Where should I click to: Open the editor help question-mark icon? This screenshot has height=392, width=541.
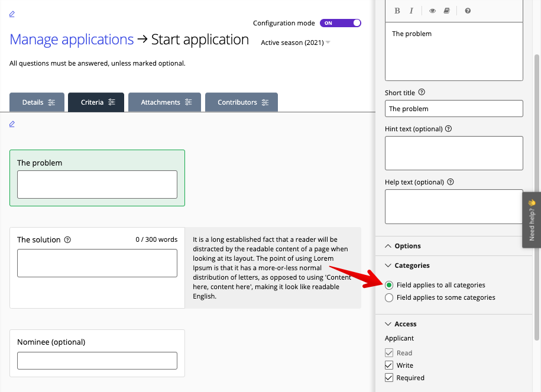tap(468, 11)
